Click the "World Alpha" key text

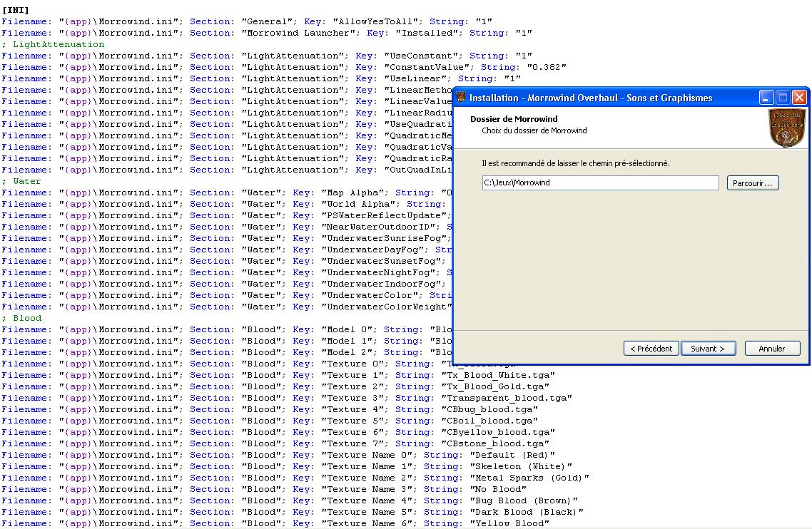[x=358, y=204]
